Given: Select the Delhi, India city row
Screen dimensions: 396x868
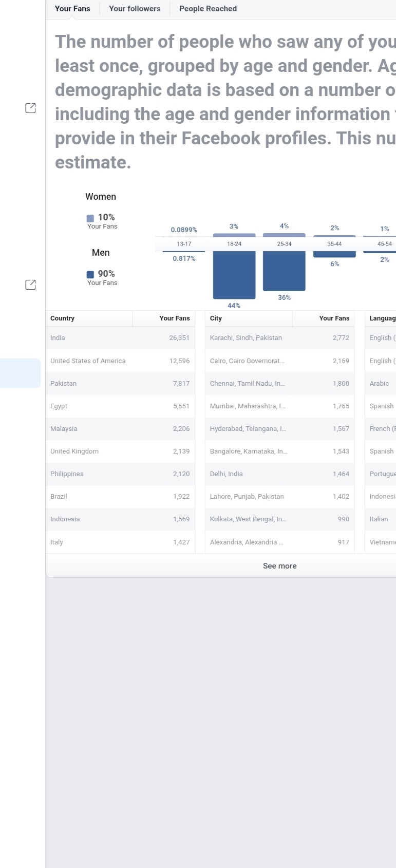Looking at the screenshot, I should (279, 474).
